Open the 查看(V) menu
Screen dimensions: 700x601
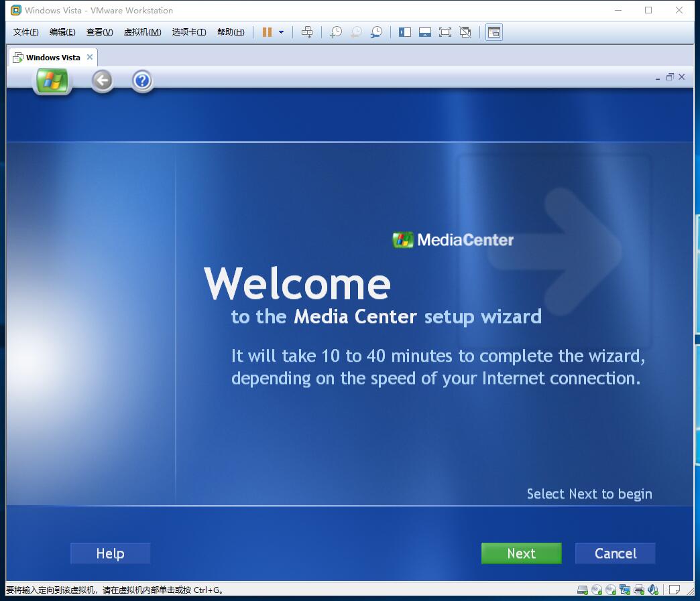coord(99,32)
